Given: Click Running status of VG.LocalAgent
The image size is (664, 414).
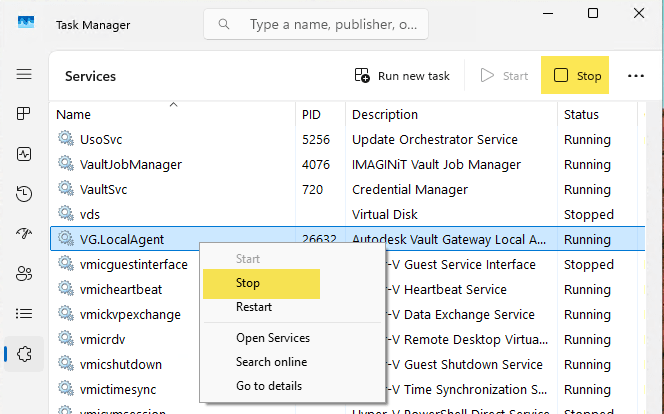Looking at the screenshot, I should [x=587, y=240].
